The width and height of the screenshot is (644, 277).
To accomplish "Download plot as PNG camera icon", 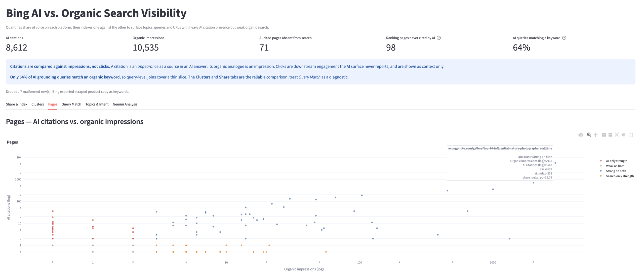I will click(580, 135).
